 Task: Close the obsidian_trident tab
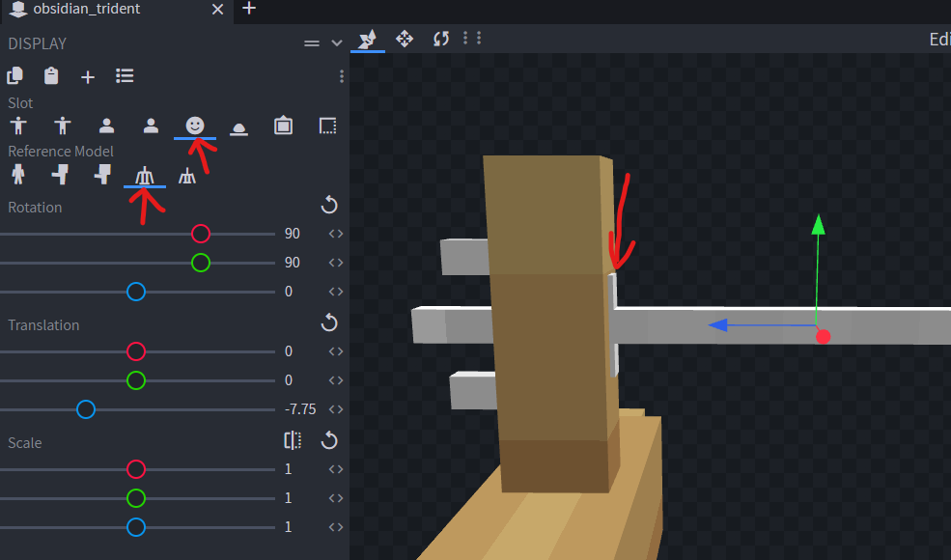tap(218, 9)
